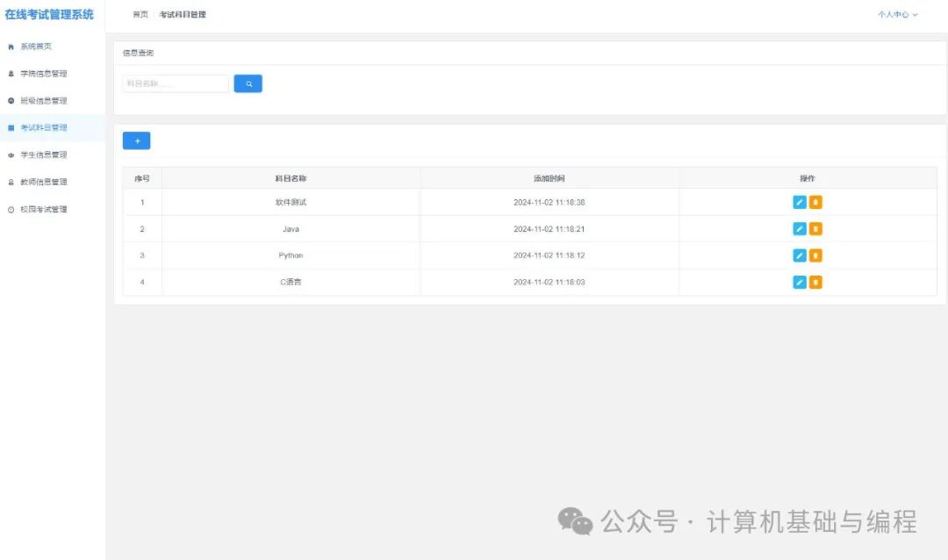The height and width of the screenshot is (560, 948).
Task: Select the 考试科目管理 sidebar icon
Action: click(x=11, y=127)
